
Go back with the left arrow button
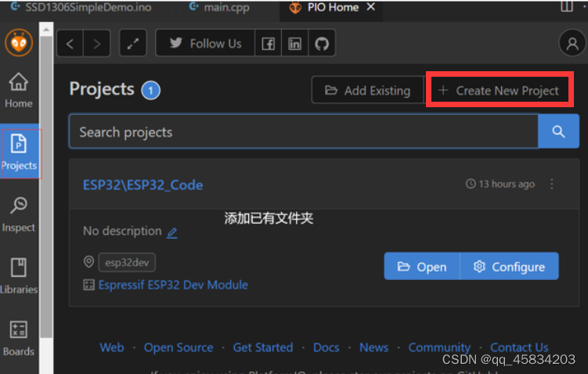point(70,44)
